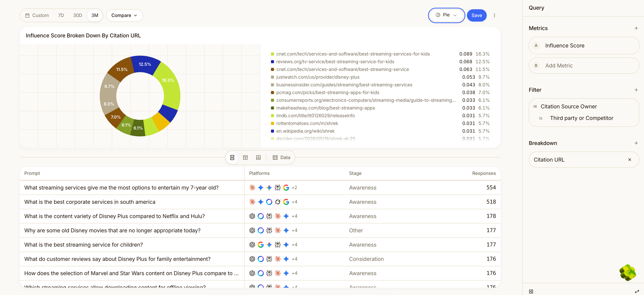Open the Data view

[x=282, y=157]
